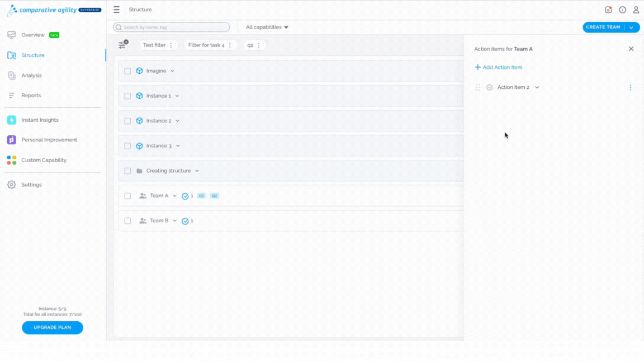
Task: Click the search magnifier icon
Action: pyautogui.click(x=119, y=27)
